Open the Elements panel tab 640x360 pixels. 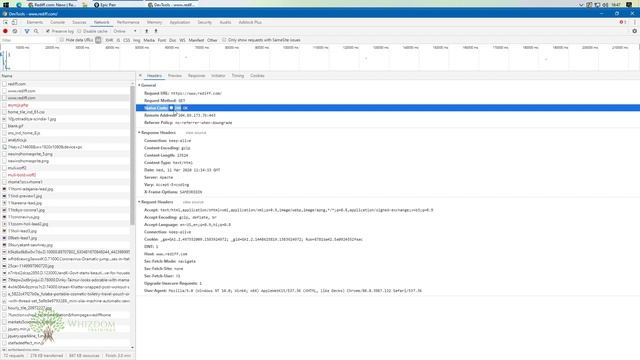tap(35, 22)
